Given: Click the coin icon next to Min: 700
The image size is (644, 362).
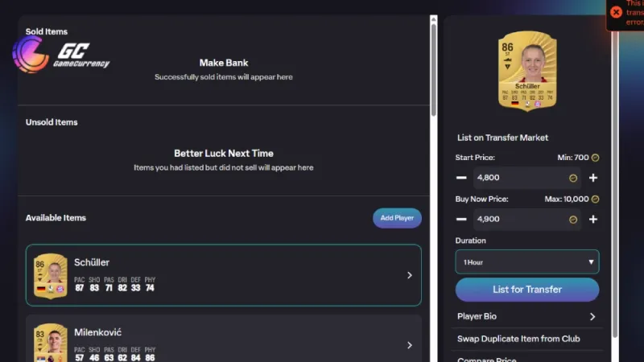Looking at the screenshot, I should click(595, 158).
